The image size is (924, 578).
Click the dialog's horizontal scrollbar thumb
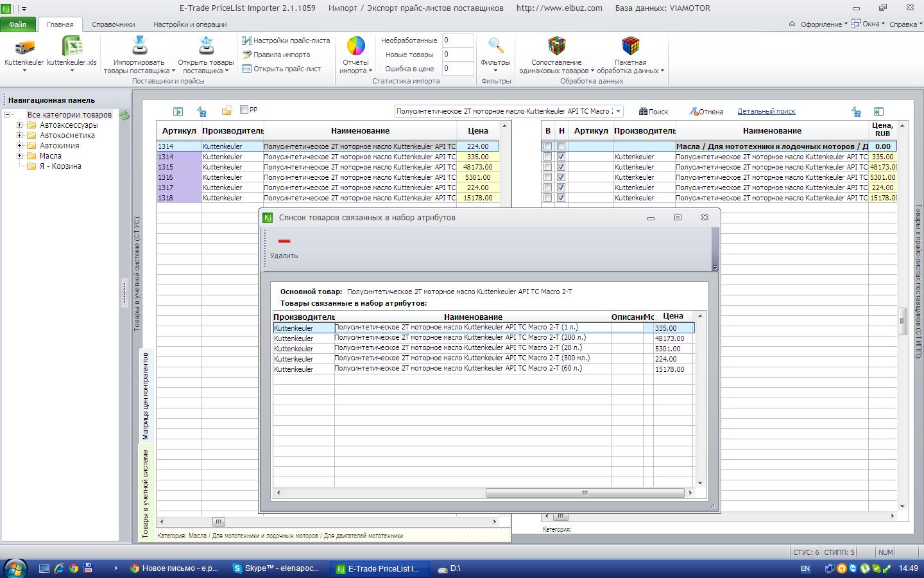[585, 493]
